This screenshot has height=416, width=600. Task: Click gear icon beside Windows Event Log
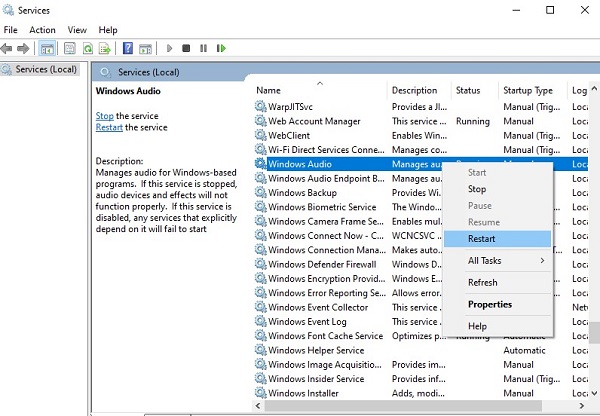point(261,321)
